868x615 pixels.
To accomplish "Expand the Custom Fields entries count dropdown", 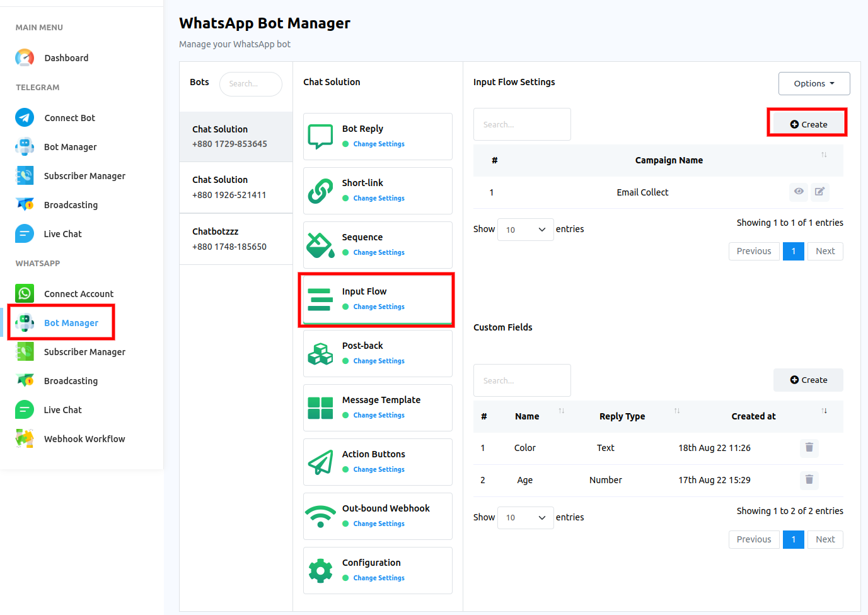I will (525, 518).
